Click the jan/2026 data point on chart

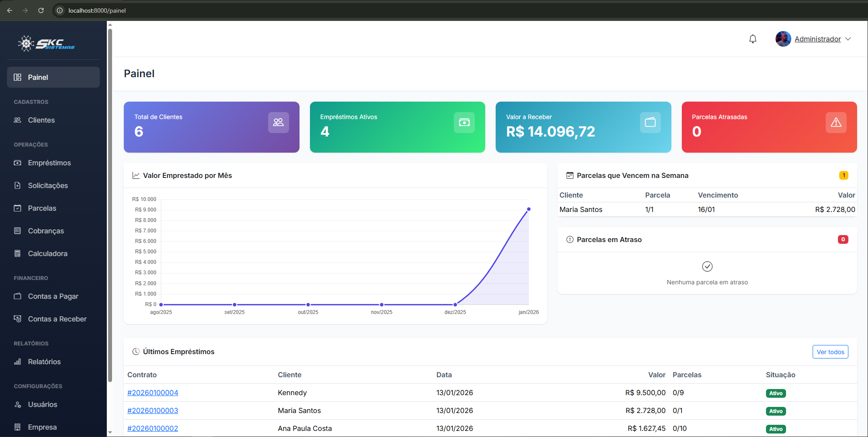tap(528, 209)
